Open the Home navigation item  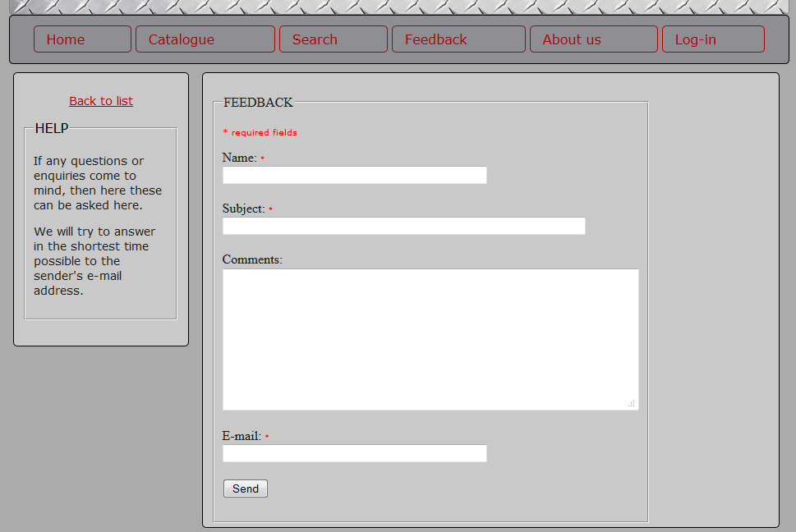pos(82,39)
